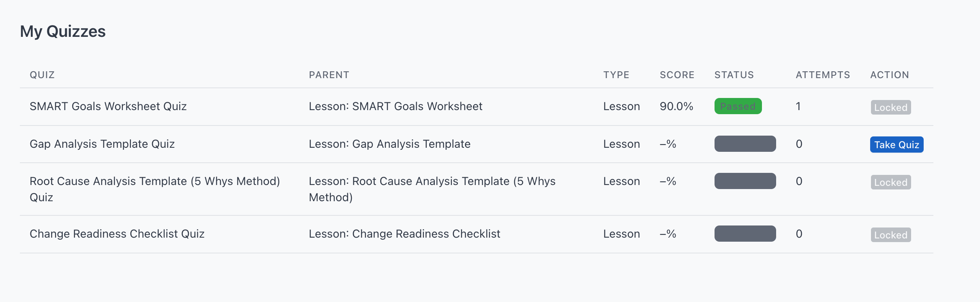
Task: Open Root Cause Analysis Template Quiz title
Action: 155,189
